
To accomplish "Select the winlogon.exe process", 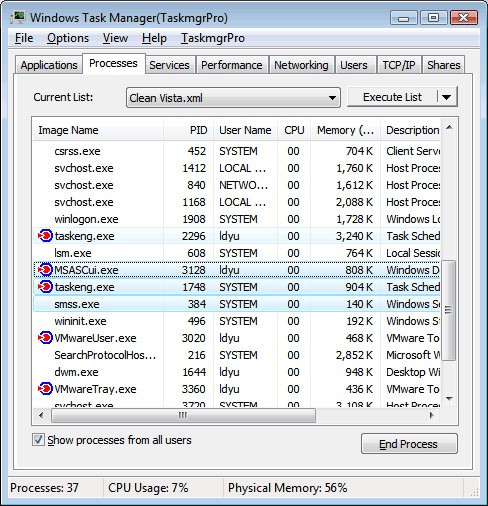I will pyautogui.click(x=237, y=219).
